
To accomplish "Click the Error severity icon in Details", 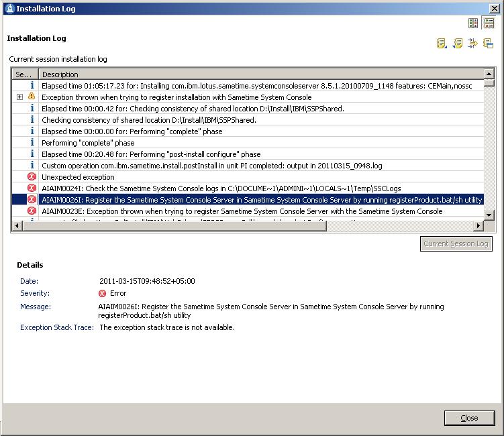I will pyautogui.click(x=102, y=293).
